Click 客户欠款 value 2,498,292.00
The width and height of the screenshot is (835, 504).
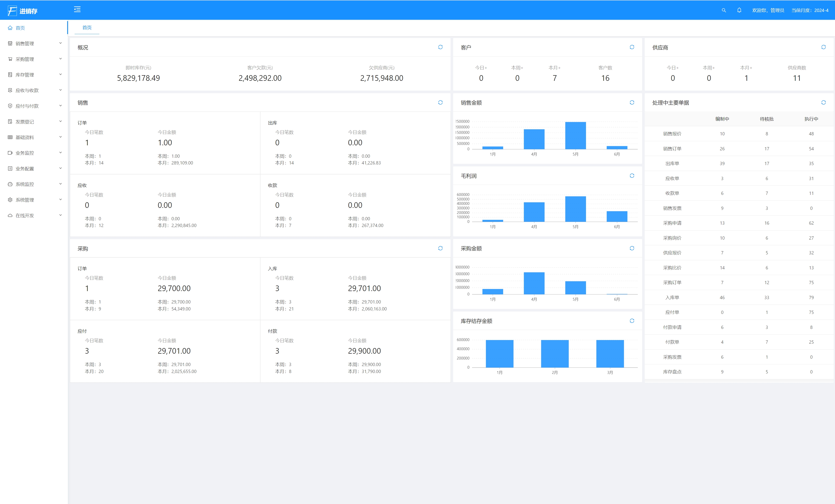pyautogui.click(x=260, y=78)
